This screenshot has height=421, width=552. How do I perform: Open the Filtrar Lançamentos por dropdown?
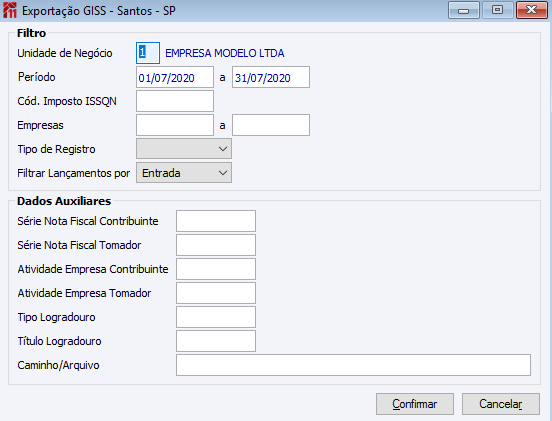[x=184, y=172]
